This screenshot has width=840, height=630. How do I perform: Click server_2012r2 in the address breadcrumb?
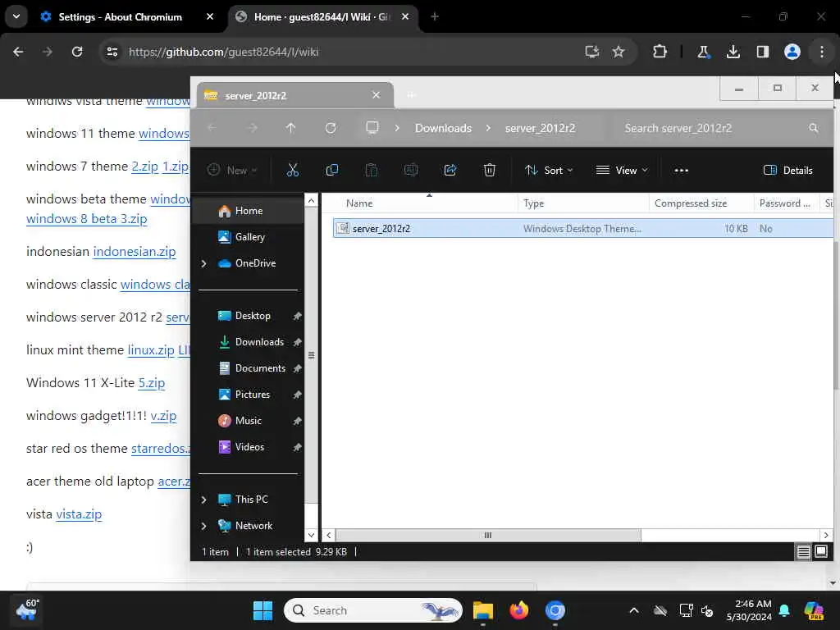540,128
